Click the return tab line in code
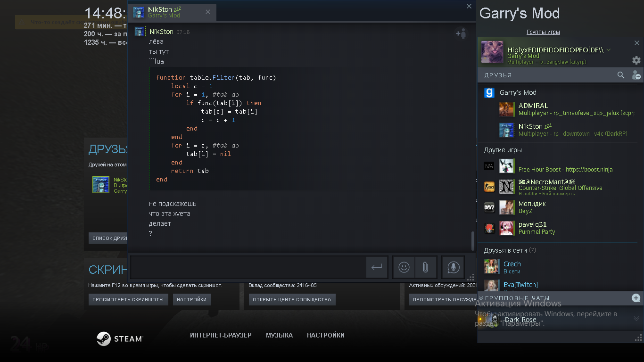Image resolution: width=644 pixels, height=362 pixels. [190, 171]
